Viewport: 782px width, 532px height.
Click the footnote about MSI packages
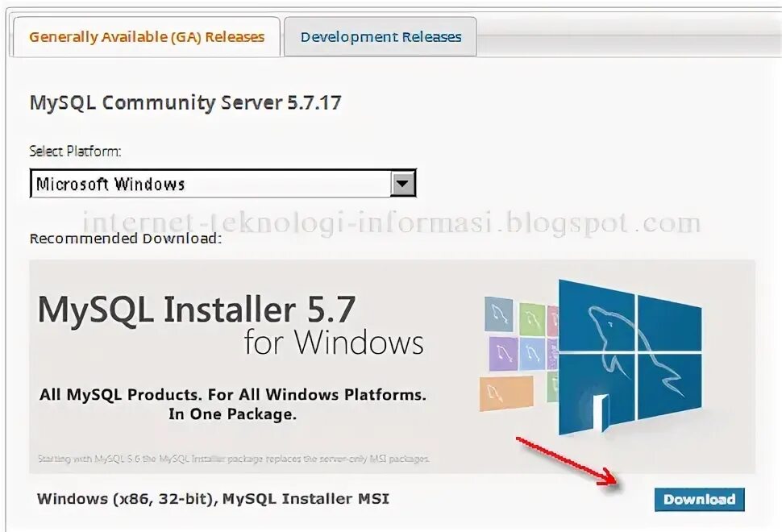(x=234, y=458)
